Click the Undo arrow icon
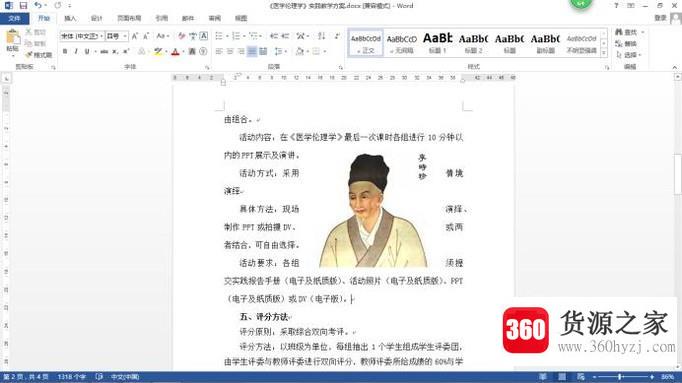 click(x=38, y=6)
